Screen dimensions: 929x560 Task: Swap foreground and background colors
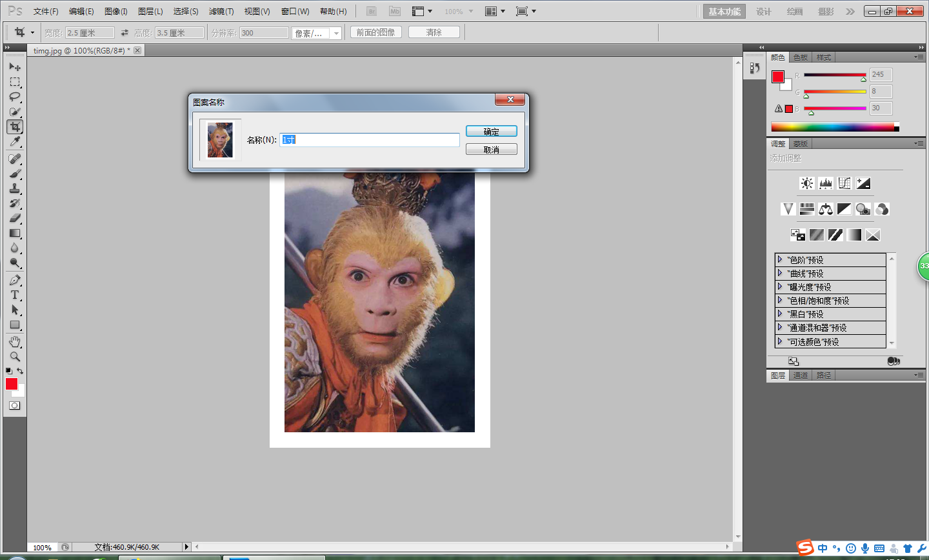click(x=20, y=371)
